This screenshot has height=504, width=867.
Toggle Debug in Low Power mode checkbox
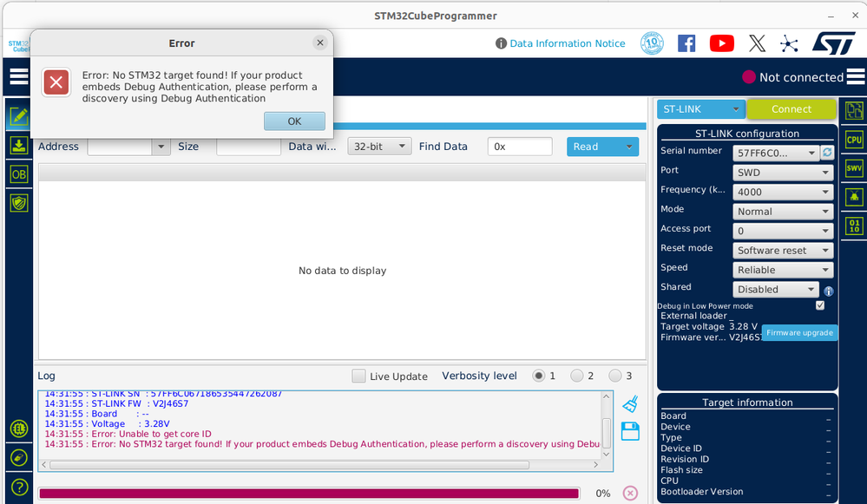coord(820,305)
